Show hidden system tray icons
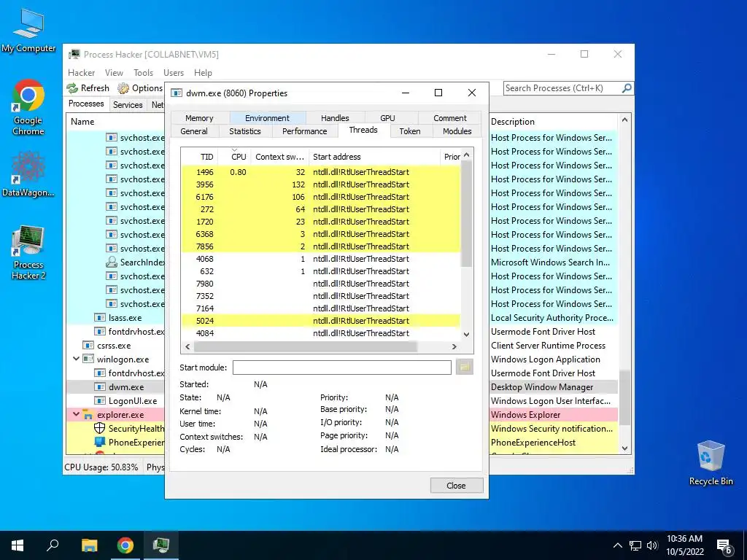Image resolution: width=747 pixels, height=560 pixels. click(617, 545)
